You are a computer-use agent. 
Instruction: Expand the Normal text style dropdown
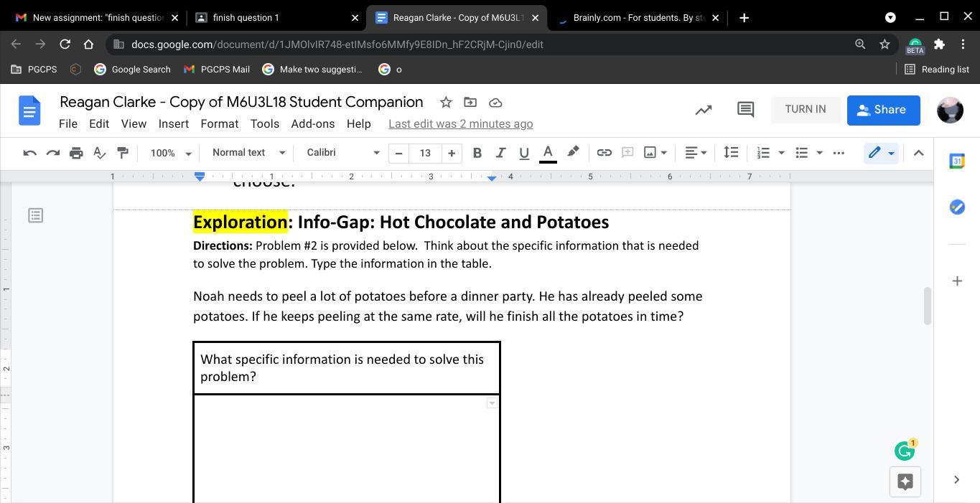pos(248,153)
